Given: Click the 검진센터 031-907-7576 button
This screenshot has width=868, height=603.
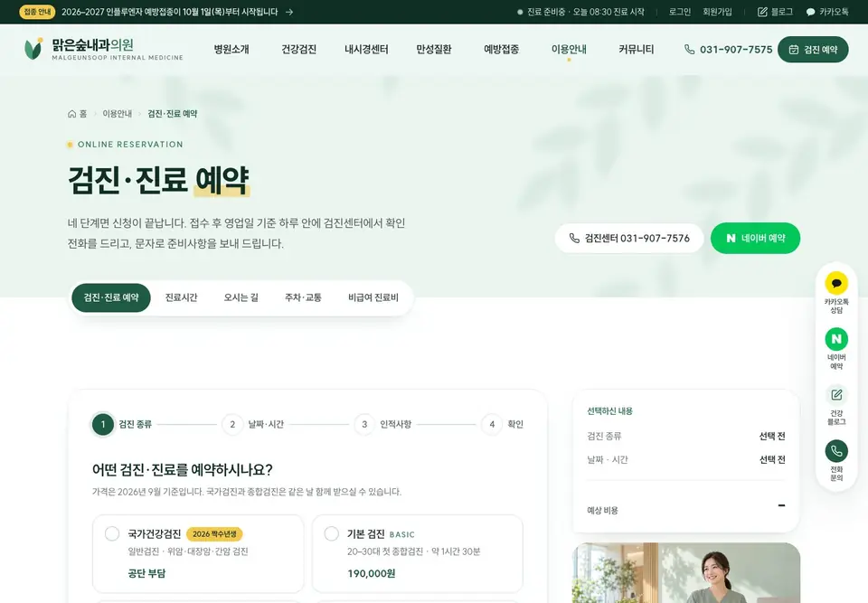Looking at the screenshot, I should tap(629, 238).
